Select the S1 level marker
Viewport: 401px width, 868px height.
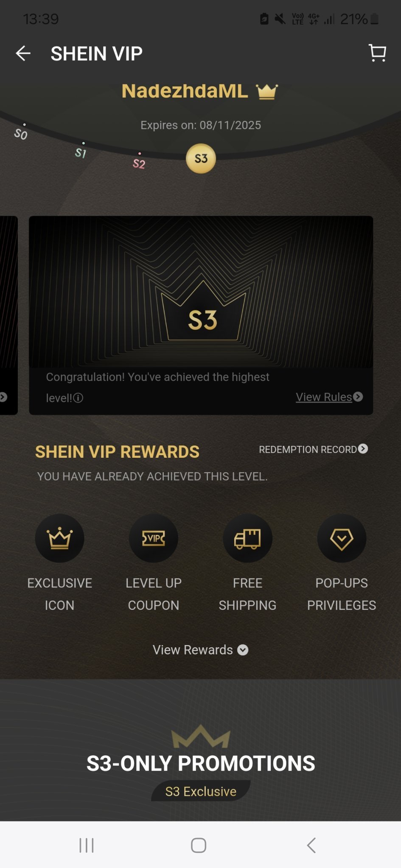[81, 151]
